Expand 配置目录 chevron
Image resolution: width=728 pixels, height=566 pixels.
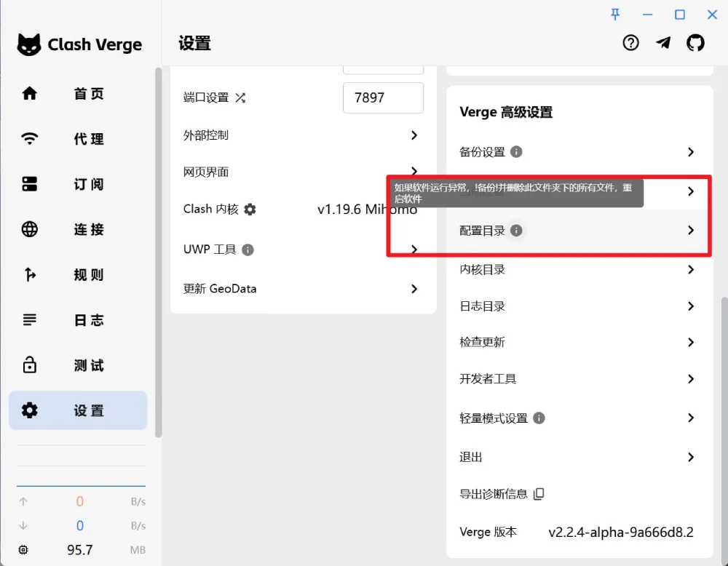691,230
